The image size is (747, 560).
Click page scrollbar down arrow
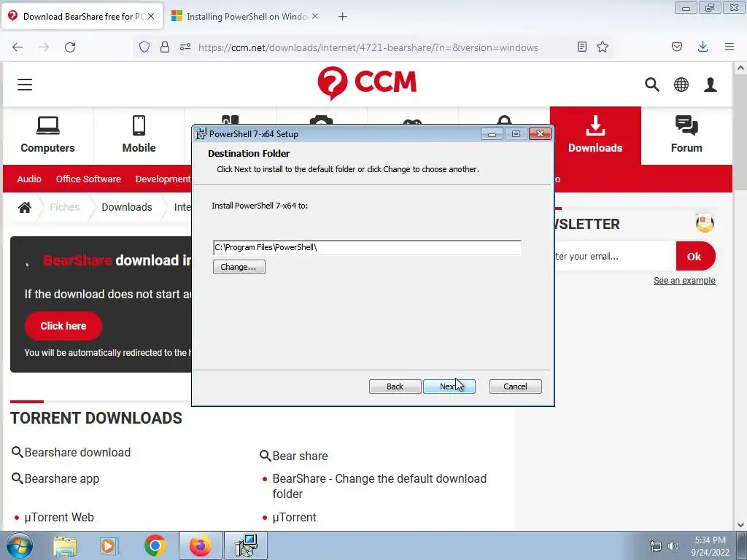(x=740, y=525)
